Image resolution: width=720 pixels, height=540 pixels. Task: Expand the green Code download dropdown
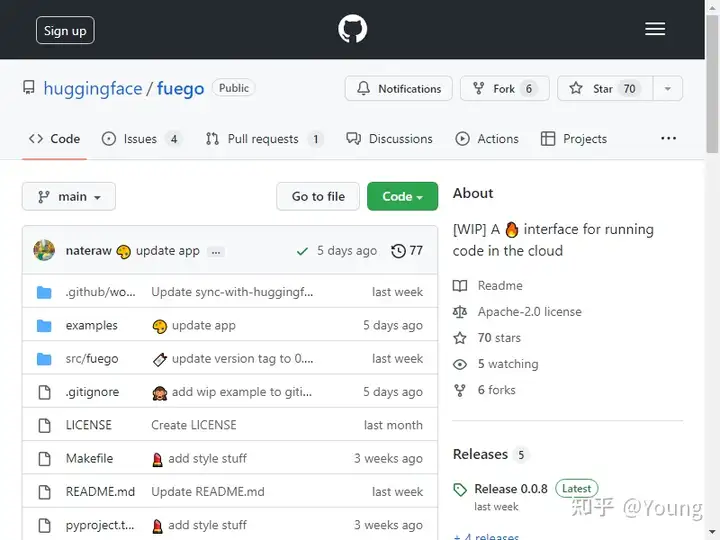coord(402,197)
